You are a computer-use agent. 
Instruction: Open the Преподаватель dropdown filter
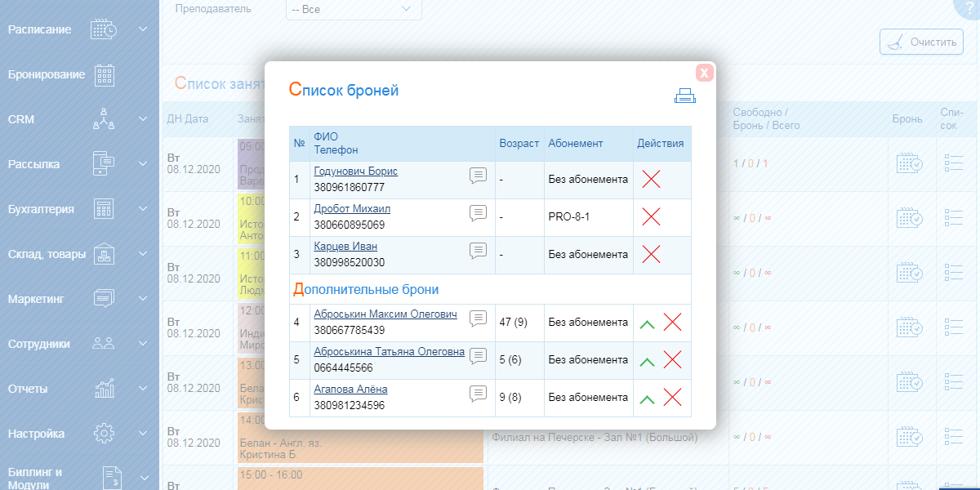pos(354,9)
